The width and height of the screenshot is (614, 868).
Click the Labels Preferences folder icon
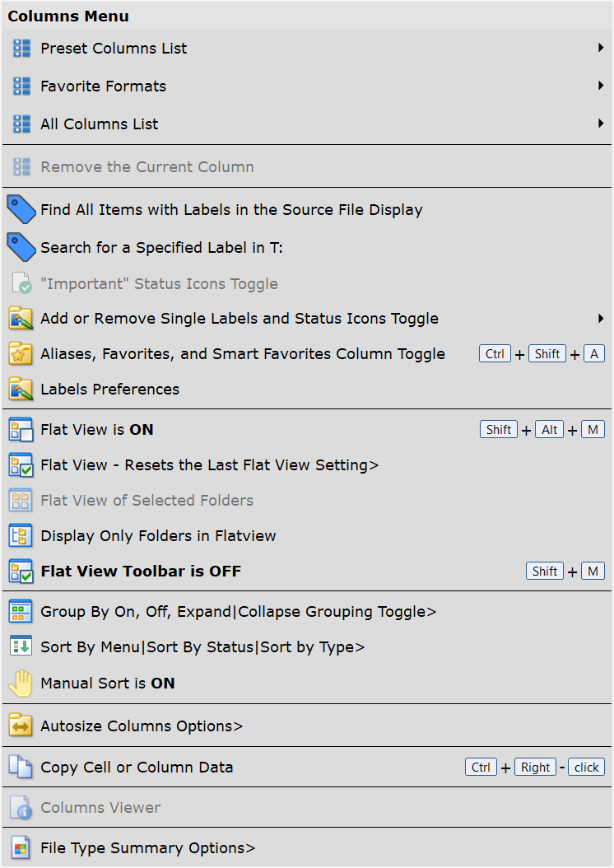coord(21,390)
